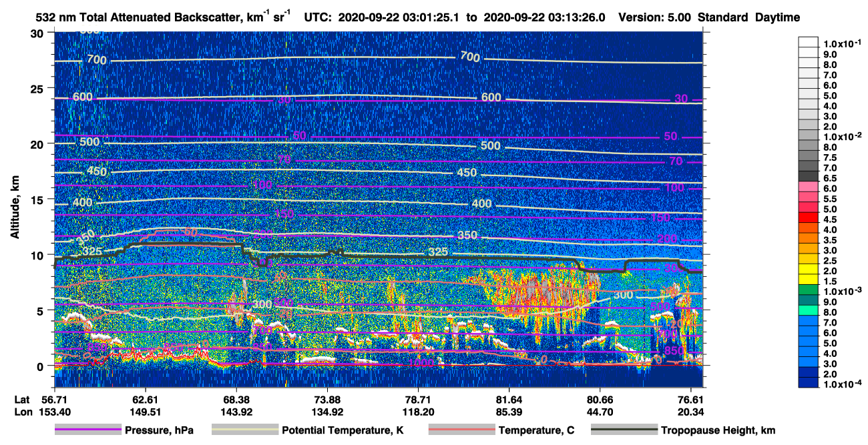Click latitude value '76.61'

(692, 400)
